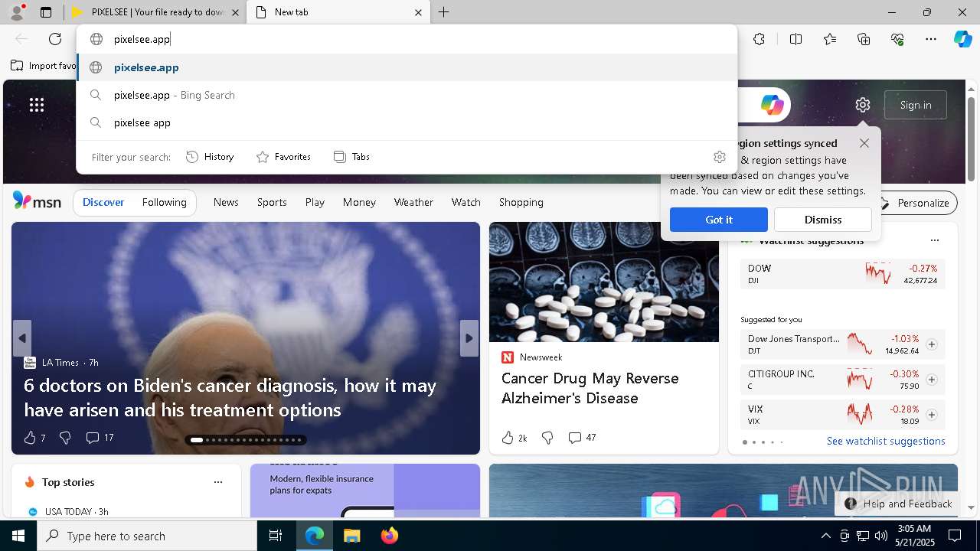This screenshot has height=551, width=980.
Task: Open a new browser tab
Action: click(444, 12)
